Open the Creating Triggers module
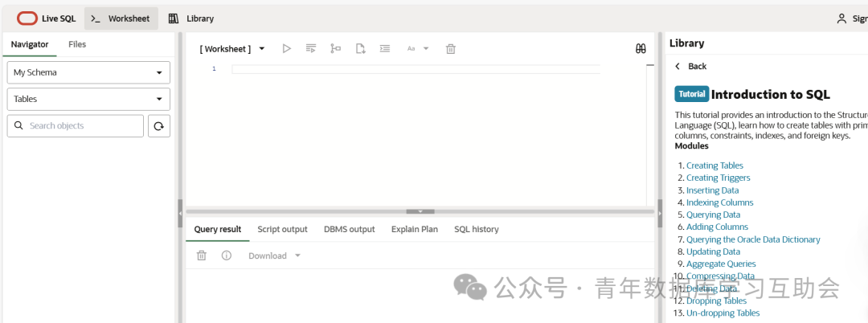The height and width of the screenshot is (323, 868). (x=719, y=178)
